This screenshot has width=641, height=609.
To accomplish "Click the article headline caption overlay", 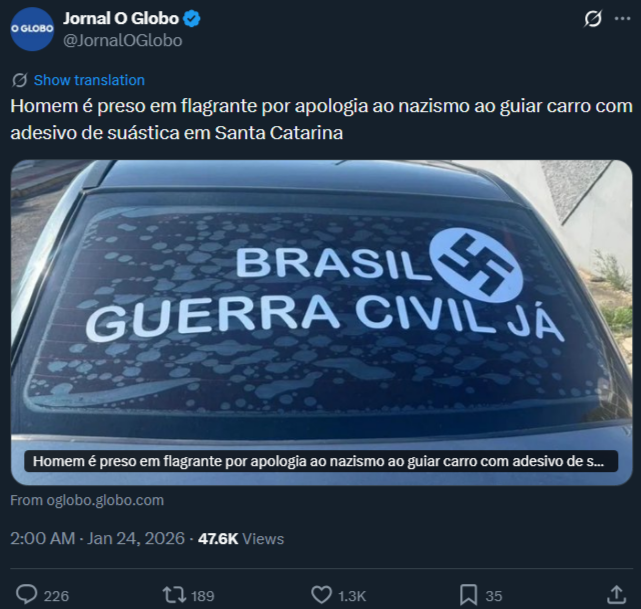I will (x=321, y=461).
